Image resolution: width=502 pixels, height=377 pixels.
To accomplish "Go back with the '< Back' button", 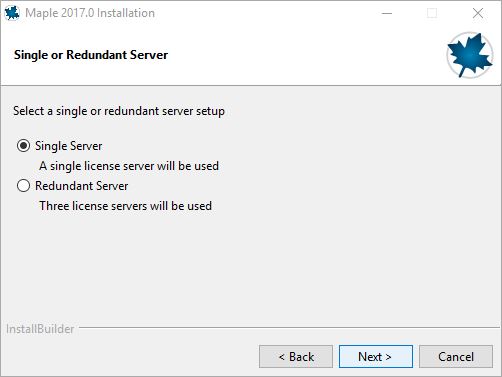I will 296,357.
